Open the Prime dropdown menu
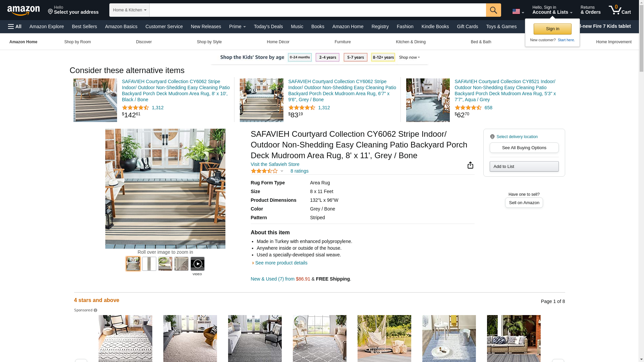The image size is (644, 362). click(237, 26)
